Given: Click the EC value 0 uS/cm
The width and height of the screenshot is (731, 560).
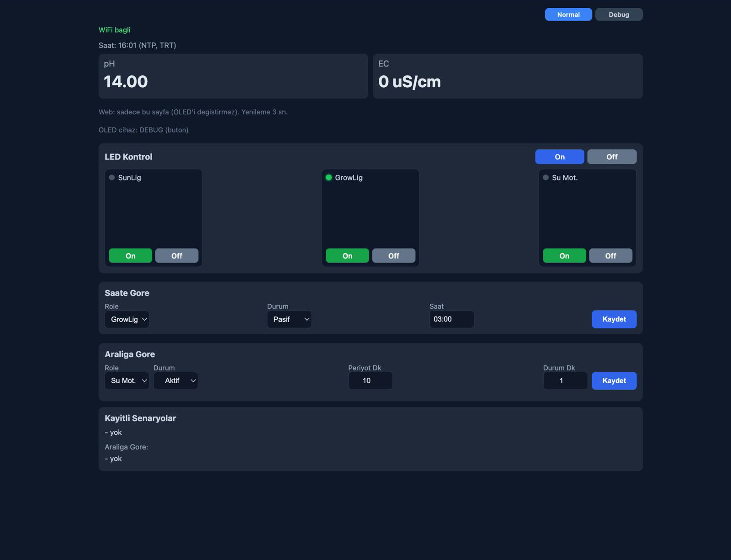Looking at the screenshot, I should click(409, 82).
